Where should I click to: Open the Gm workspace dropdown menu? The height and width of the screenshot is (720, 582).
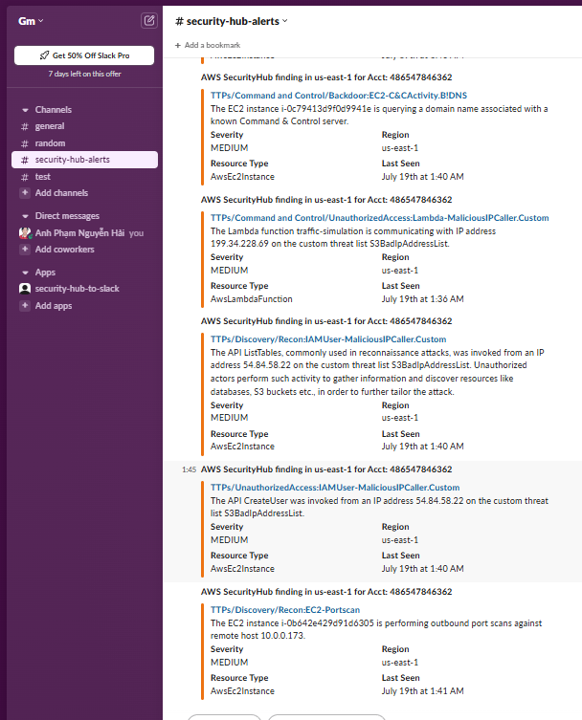point(31,21)
